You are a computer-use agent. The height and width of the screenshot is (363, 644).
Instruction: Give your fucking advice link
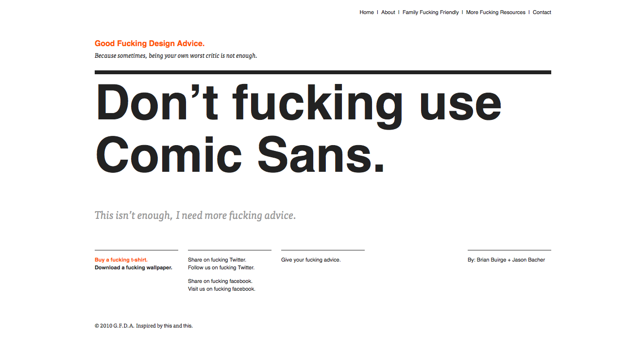pos(311,260)
